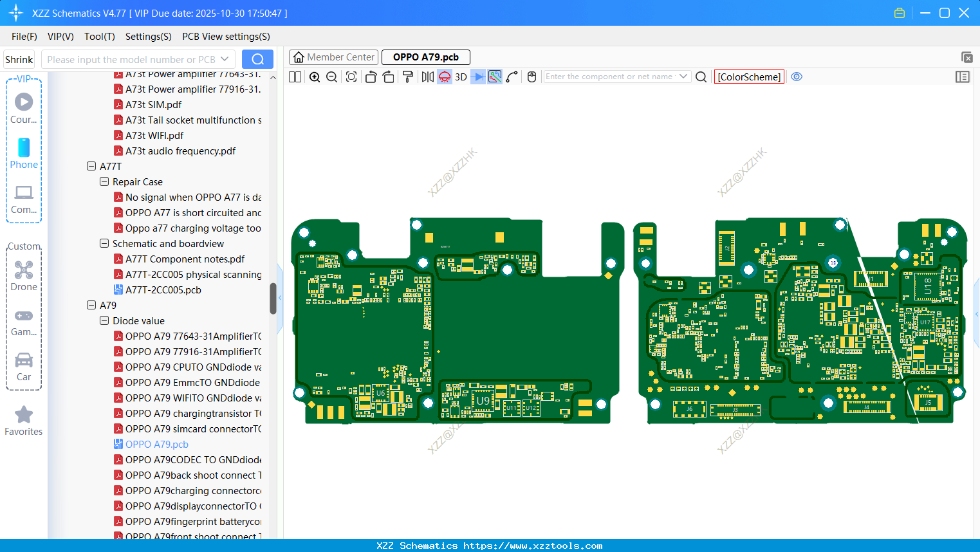The height and width of the screenshot is (552, 980).
Task: Open the A77T-2CC005.pcb file
Action: click(x=163, y=290)
